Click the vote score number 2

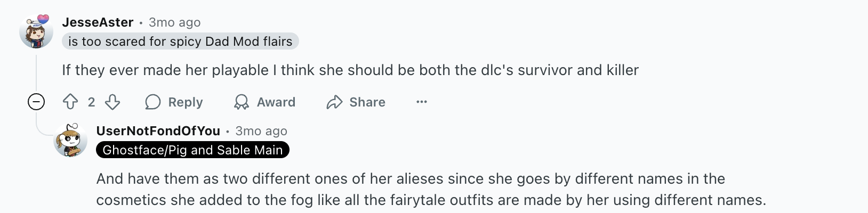(91, 102)
